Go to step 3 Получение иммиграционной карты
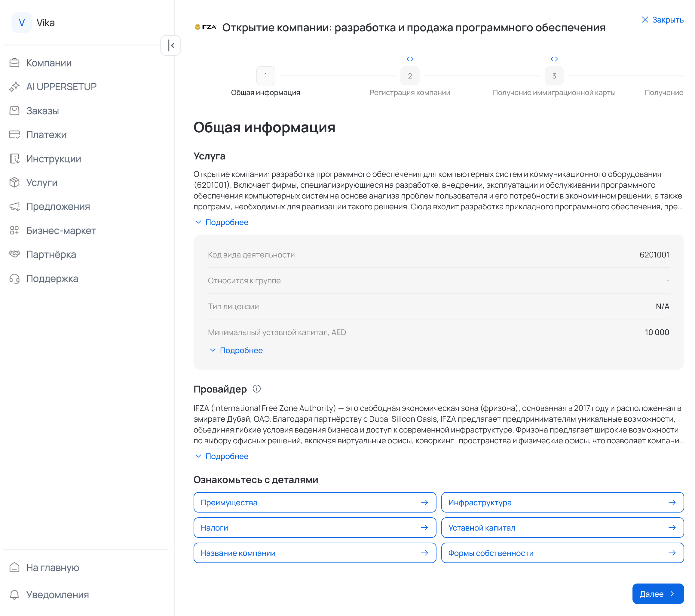This screenshot has height=616, width=695. point(554,76)
